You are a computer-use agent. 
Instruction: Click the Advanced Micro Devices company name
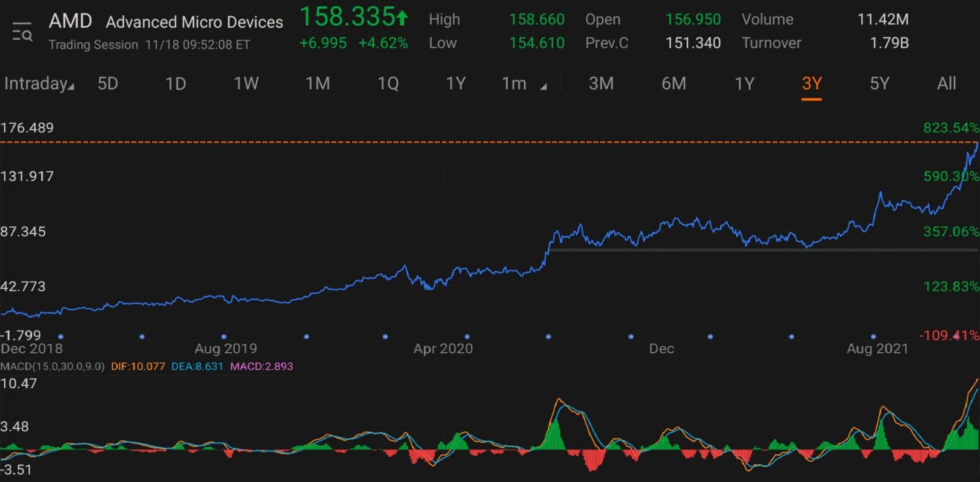(x=195, y=22)
